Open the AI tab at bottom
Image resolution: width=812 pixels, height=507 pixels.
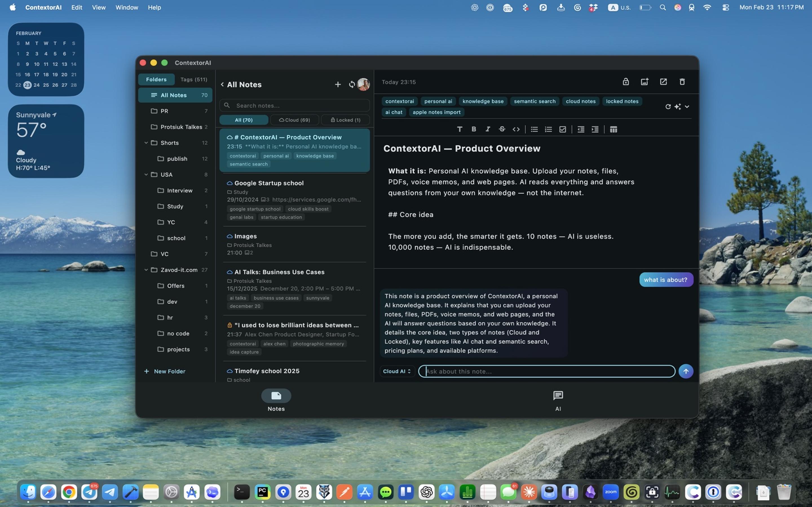point(558,400)
